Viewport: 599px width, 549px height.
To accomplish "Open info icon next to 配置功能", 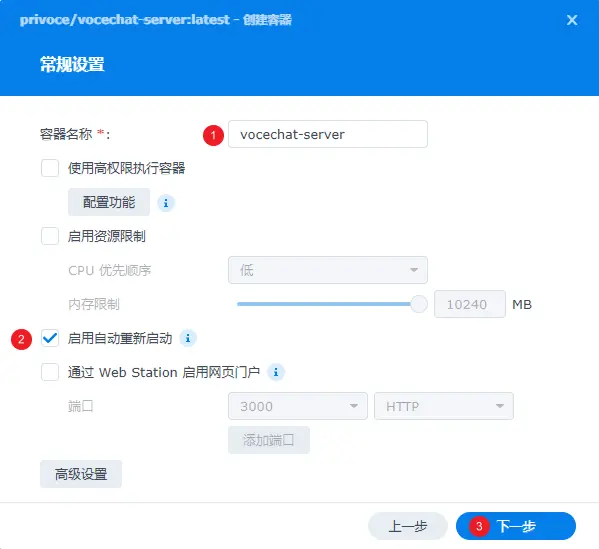I will (x=166, y=203).
